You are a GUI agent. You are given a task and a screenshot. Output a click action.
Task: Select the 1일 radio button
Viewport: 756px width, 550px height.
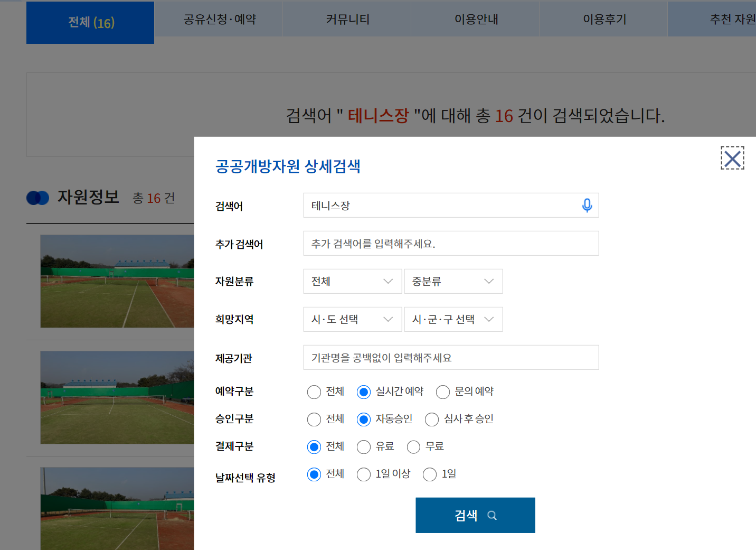coord(430,474)
